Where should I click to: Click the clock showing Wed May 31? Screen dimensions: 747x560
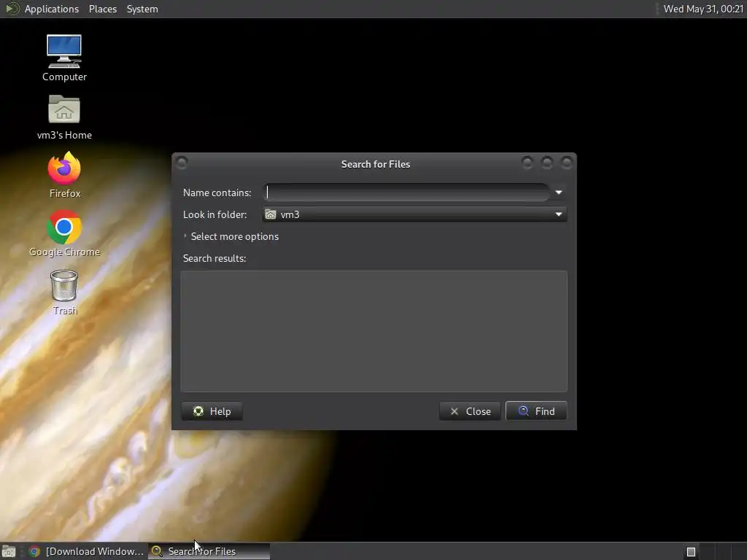coord(703,9)
